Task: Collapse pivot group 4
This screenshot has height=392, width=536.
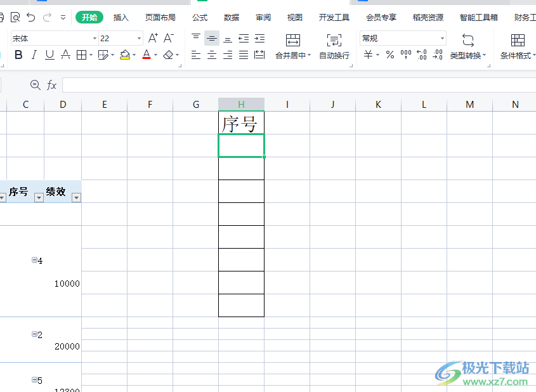Action: (x=34, y=259)
